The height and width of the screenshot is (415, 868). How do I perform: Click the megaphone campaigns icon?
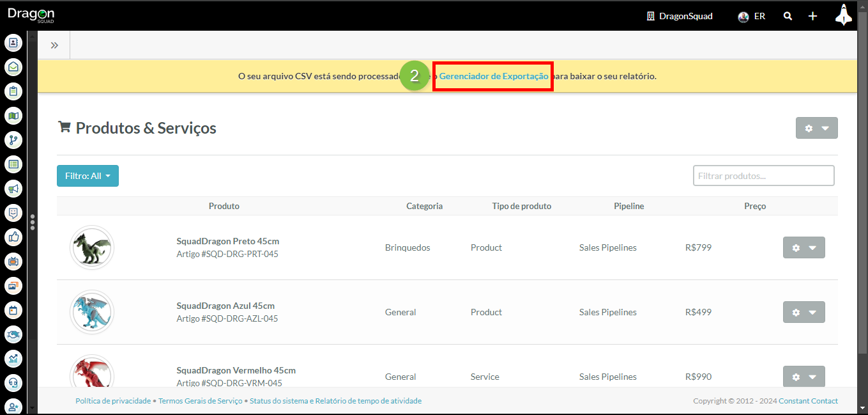pos(13,189)
